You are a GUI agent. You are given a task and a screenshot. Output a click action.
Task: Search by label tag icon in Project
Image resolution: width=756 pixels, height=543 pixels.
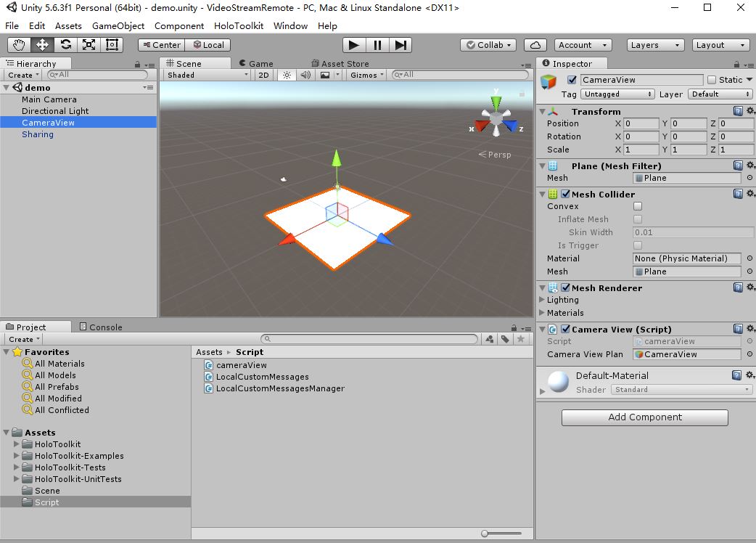coord(505,339)
